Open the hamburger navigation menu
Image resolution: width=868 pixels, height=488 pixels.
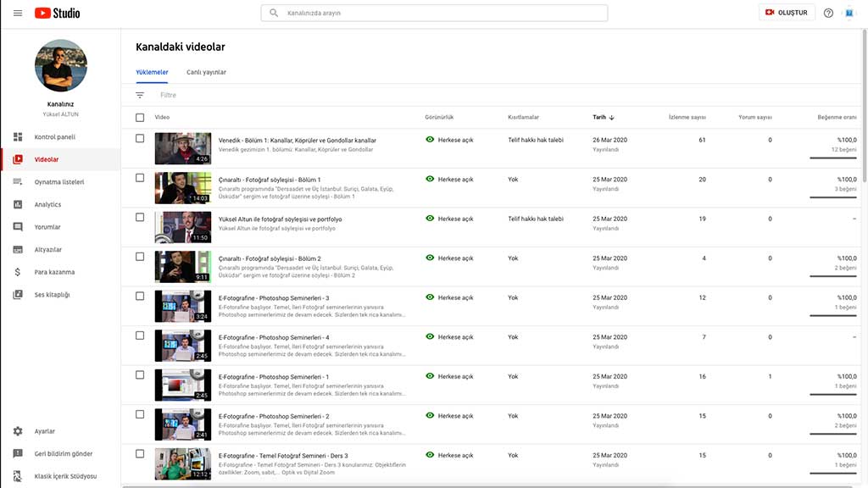pos(18,13)
